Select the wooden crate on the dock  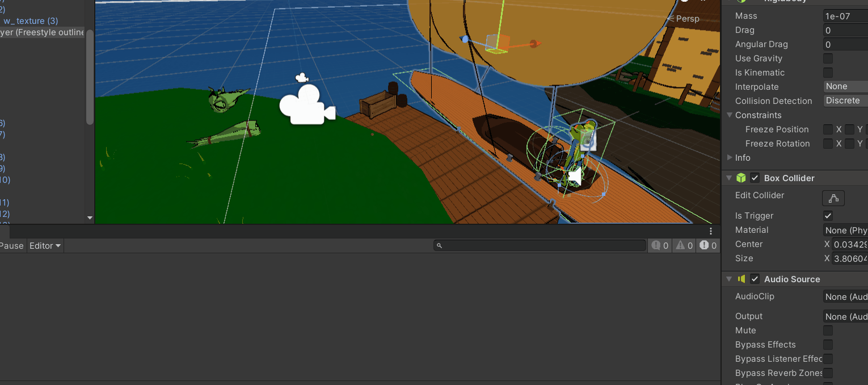click(377, 104)
